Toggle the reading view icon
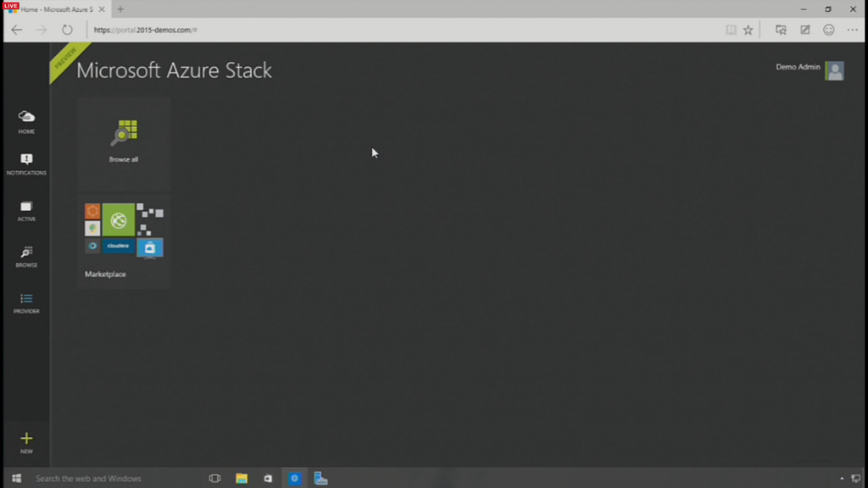Screen dimensions: 868x488 coord(731,30)
